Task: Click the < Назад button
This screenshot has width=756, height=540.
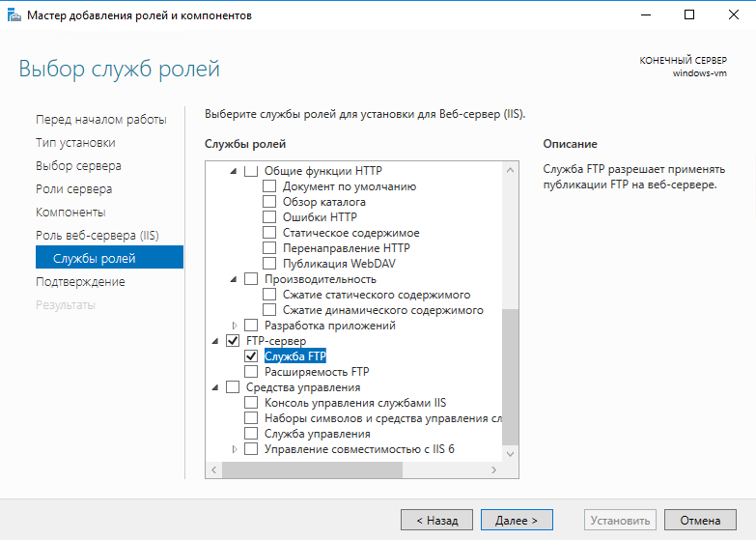Action: click(436, 521)
